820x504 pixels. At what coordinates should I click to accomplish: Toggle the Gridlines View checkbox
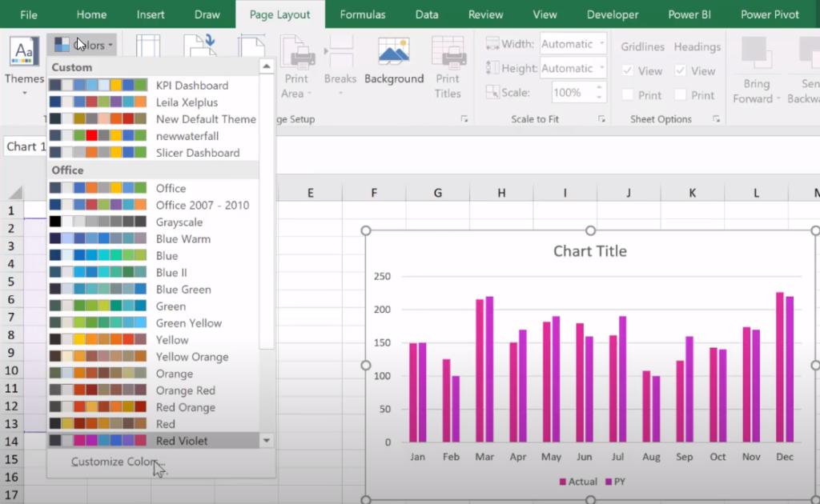tap(629, 70)
